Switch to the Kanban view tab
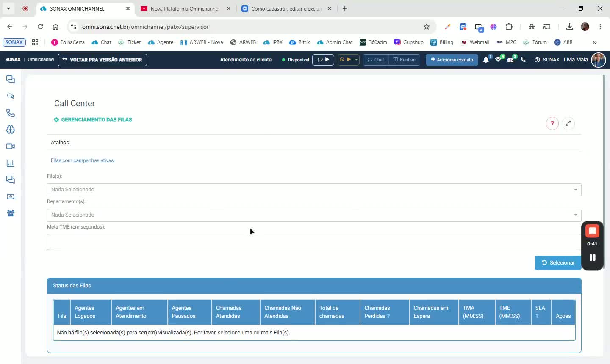The height and width of the screenshot is (364, 610). [x=405, y=60]
